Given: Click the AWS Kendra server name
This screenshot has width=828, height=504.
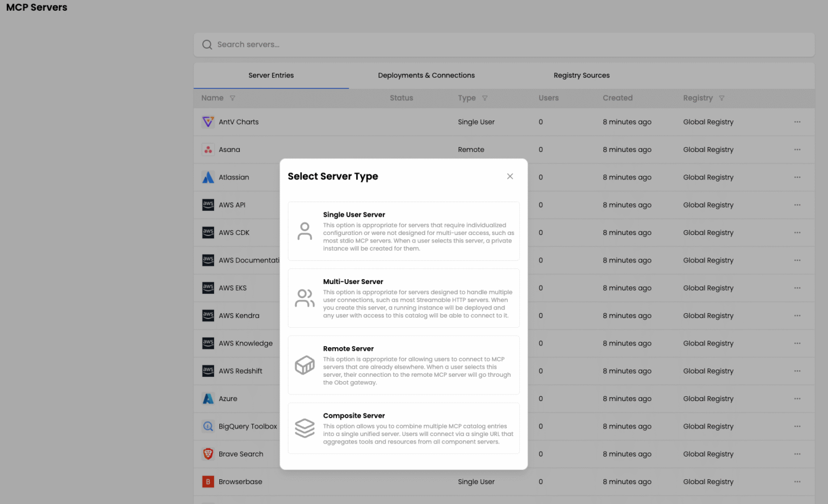Looking at the screenshot, I should point(239,316).
